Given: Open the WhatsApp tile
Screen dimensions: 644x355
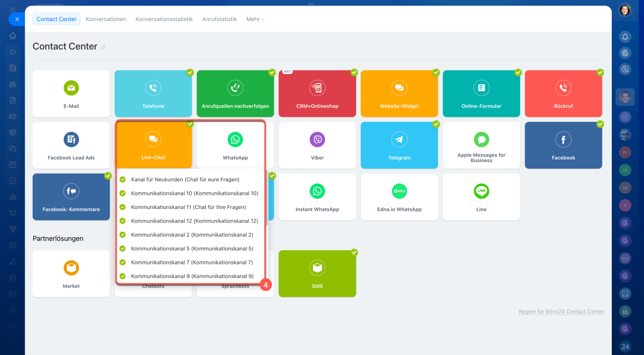Looking at the screenshot, I should pos(235,145).
